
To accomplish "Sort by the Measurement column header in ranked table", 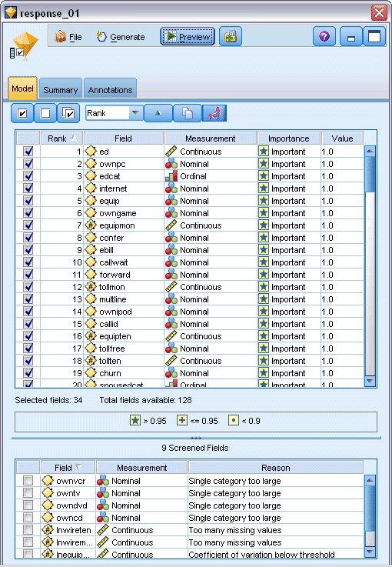I will [211, 138].
